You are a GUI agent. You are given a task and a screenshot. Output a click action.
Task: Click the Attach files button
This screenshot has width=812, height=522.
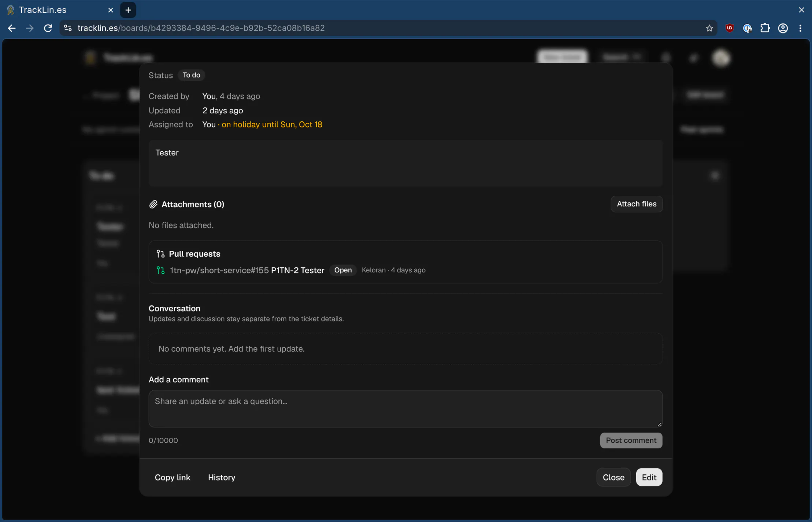point(637,204)
